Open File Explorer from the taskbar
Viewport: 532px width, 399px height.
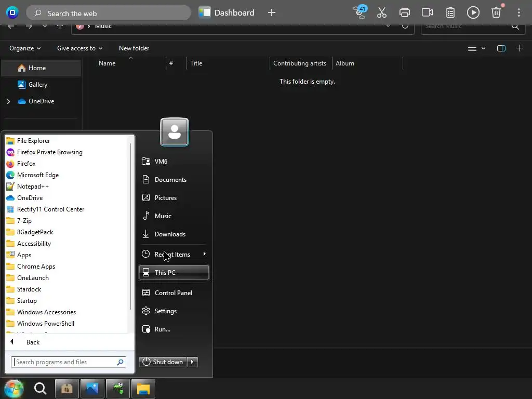(x=143, y=389)
